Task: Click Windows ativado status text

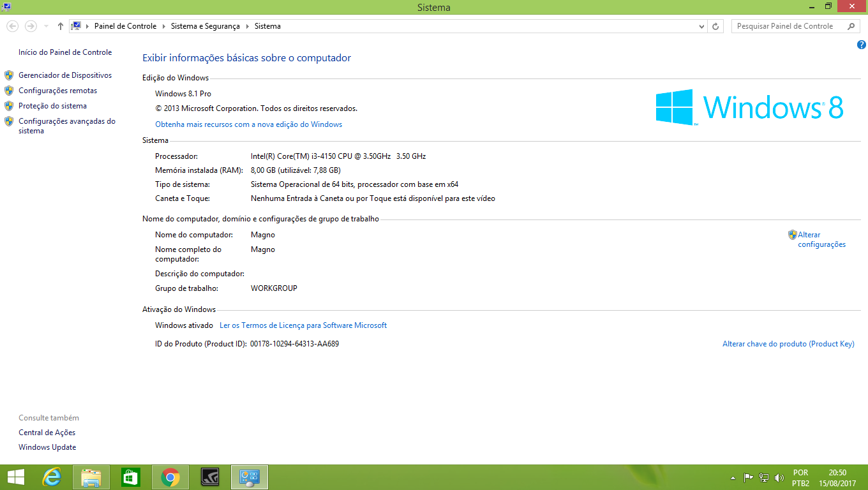Action: (184, 325)
